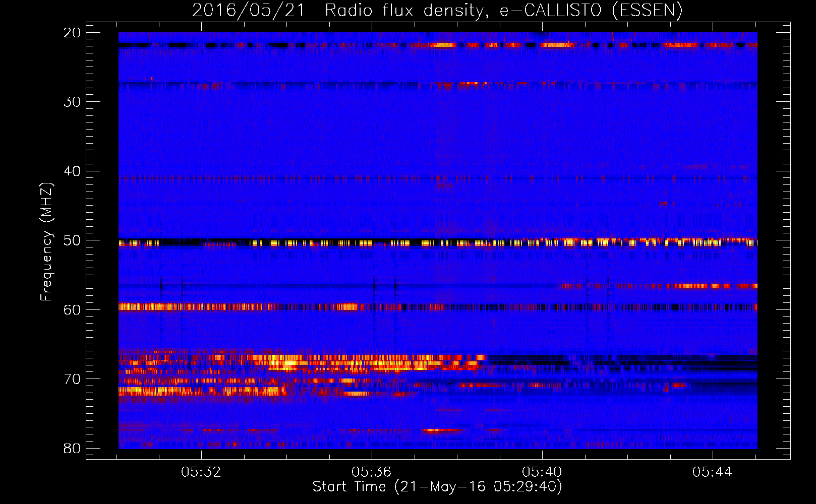Screen dimensions: 816x504
Task: Click the '05:44' time tick label
Action: [x=712, y=472]
